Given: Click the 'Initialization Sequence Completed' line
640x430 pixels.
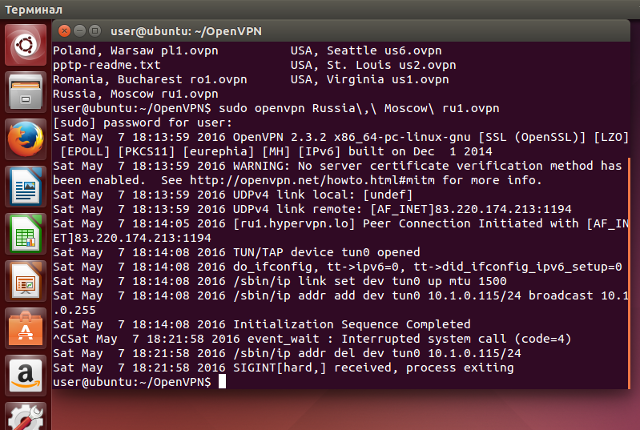Looking at the screenshot, I should click(x=262, y=324).
